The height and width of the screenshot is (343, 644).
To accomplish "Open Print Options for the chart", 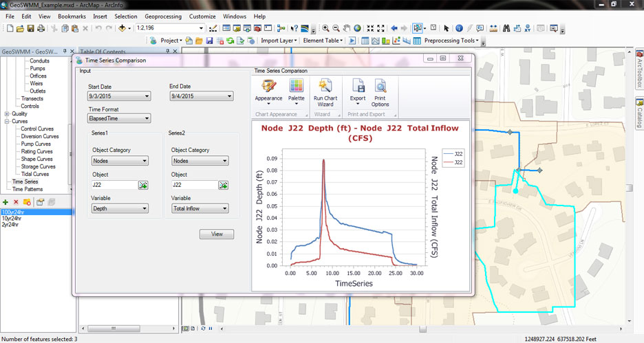I will 380,87.
